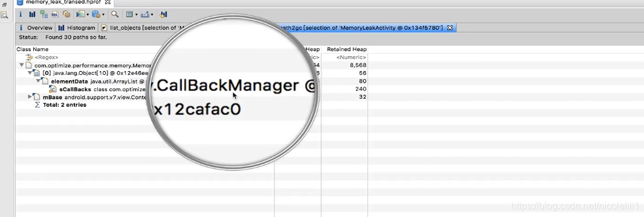
Task: Open dropdown arrow beside Group result icon
Action: tap(136, 14)
